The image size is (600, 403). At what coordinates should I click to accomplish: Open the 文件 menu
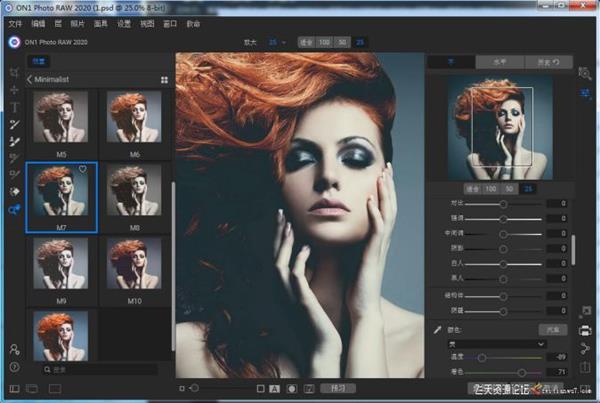coord(14,22)
